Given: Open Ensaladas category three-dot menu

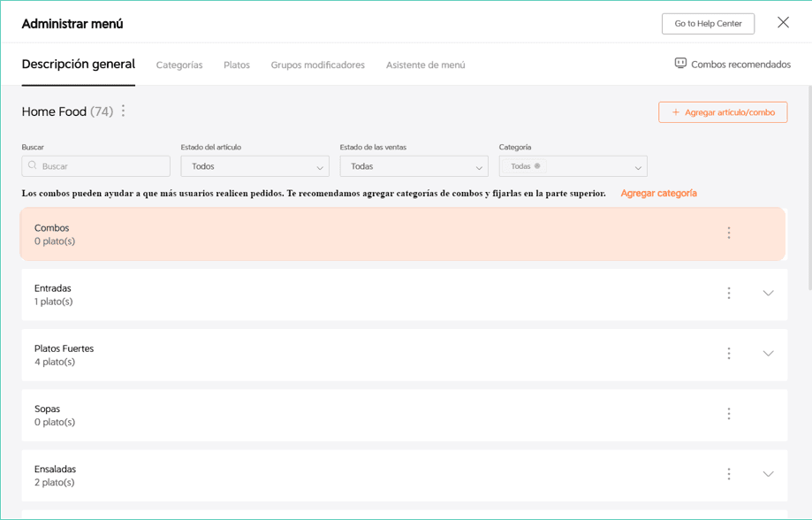Looking at the screenshot, I should point(729,474).
